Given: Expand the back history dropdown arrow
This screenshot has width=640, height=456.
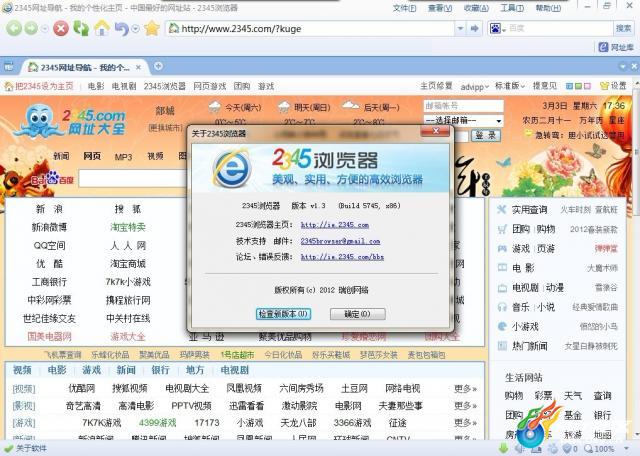Looking at the screenshot, I should (x=45, y=29).
